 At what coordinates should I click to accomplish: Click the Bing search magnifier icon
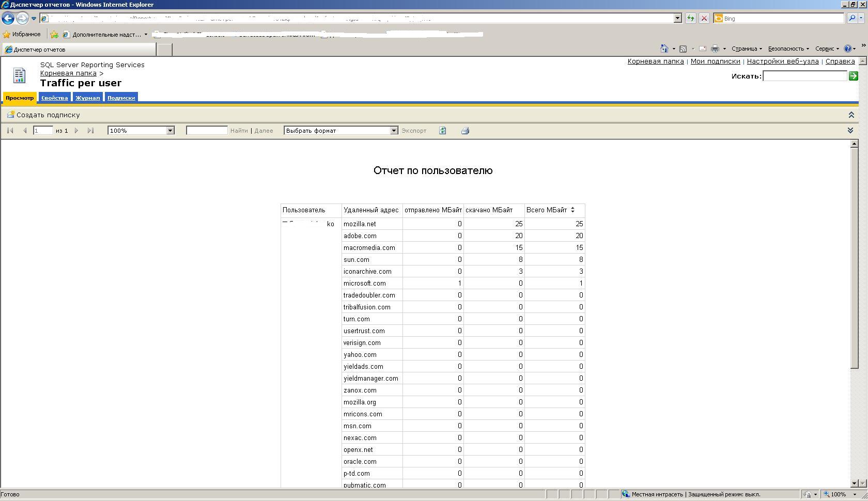click(853, 18)
